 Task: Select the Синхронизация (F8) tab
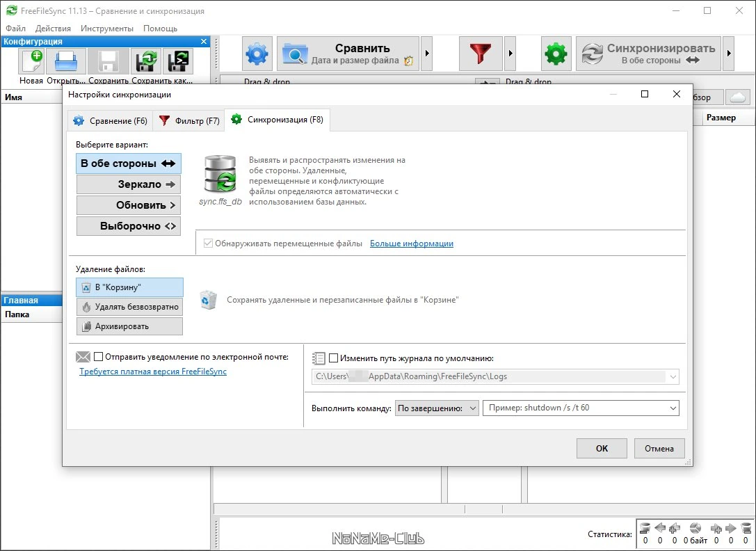pos(278,120)
